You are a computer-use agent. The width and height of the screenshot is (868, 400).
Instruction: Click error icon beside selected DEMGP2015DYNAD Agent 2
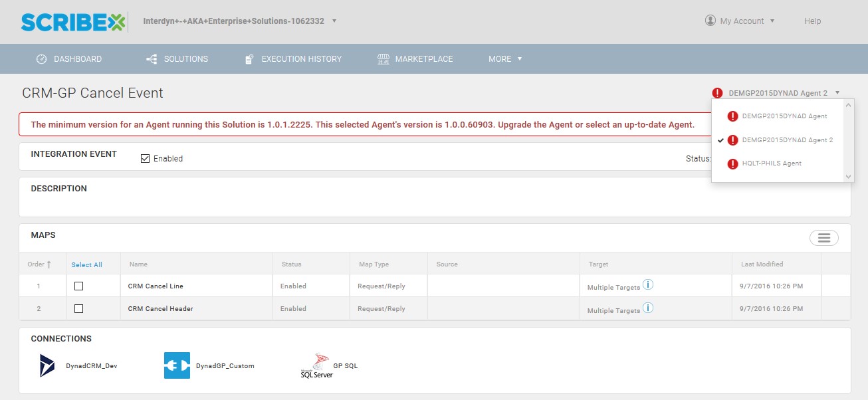coord(717,93)
